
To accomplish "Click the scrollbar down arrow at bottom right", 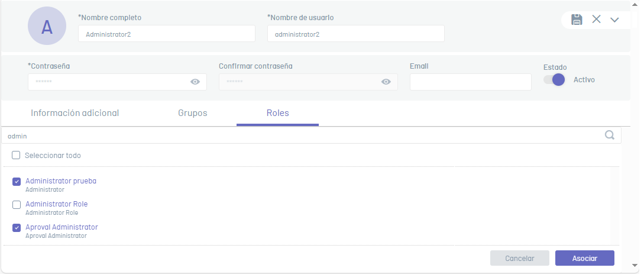I will tap(635, 265).
